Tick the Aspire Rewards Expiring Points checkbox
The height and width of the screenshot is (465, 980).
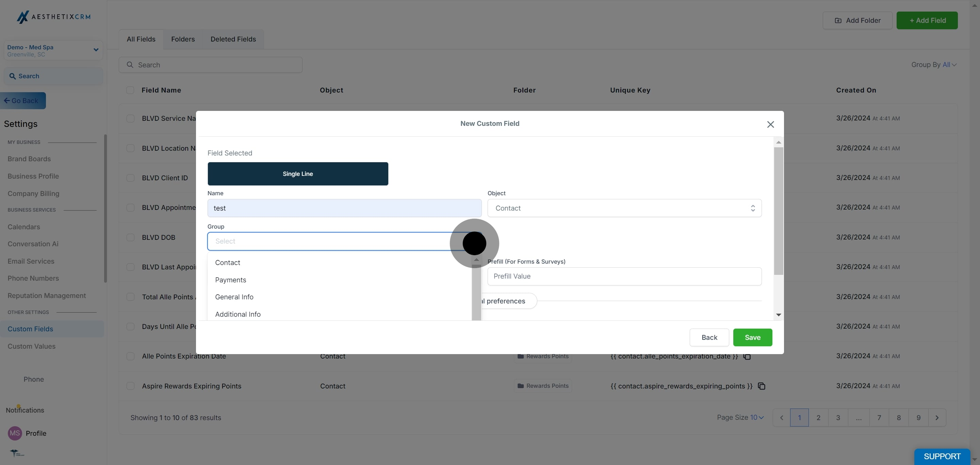point(130,386)
